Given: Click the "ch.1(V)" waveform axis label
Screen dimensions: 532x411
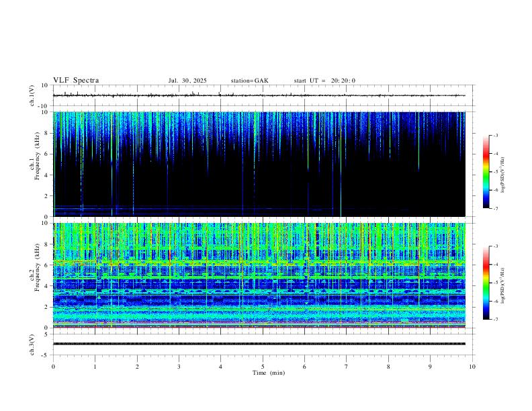Looking at the screenshot, I should (32, 95).
